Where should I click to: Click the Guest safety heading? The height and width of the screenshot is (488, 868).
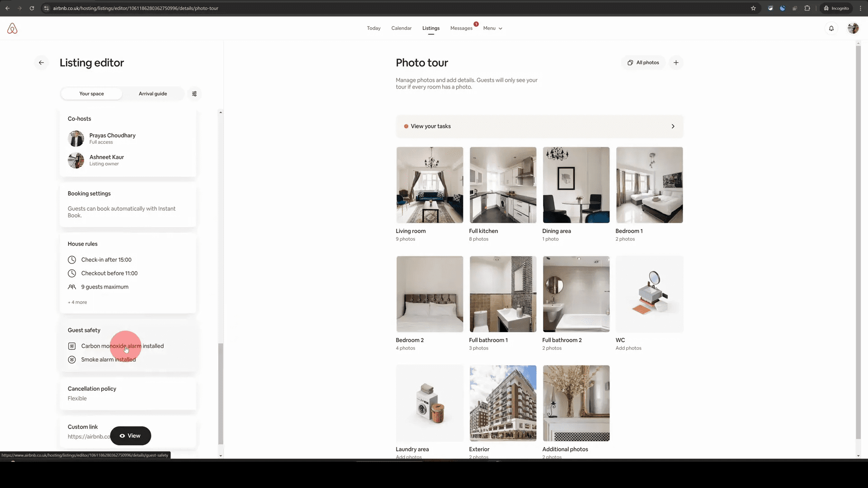(84, 330)
